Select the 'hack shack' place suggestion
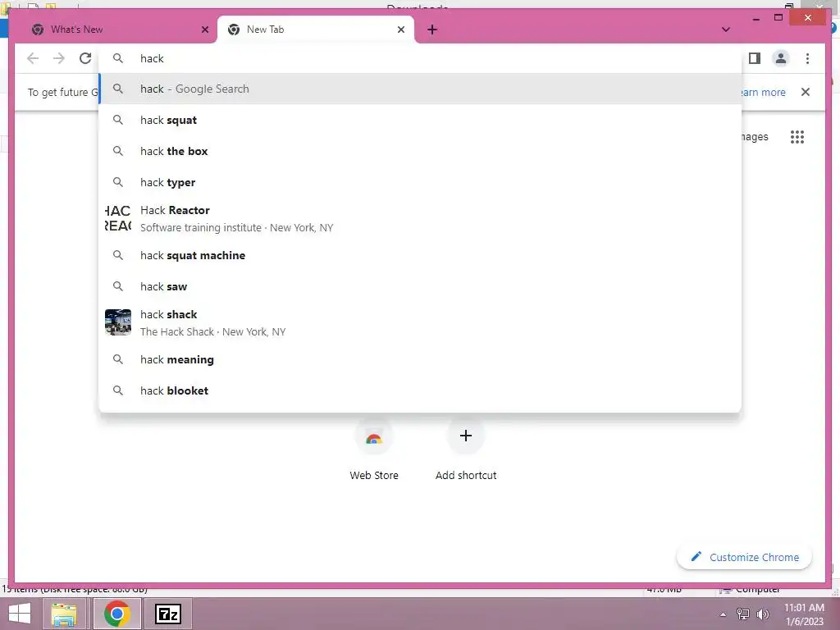This screenshot has width=840, height=630. point(421,322)
